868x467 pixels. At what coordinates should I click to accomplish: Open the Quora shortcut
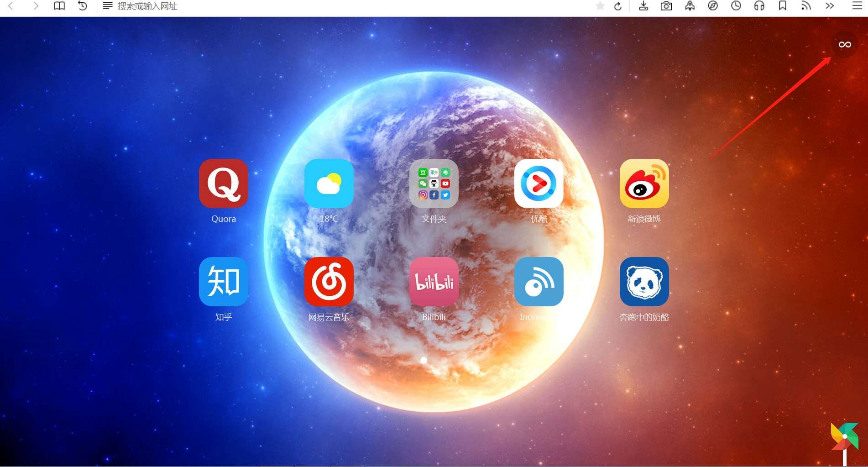pyautogui.click(x=224, y=184)
